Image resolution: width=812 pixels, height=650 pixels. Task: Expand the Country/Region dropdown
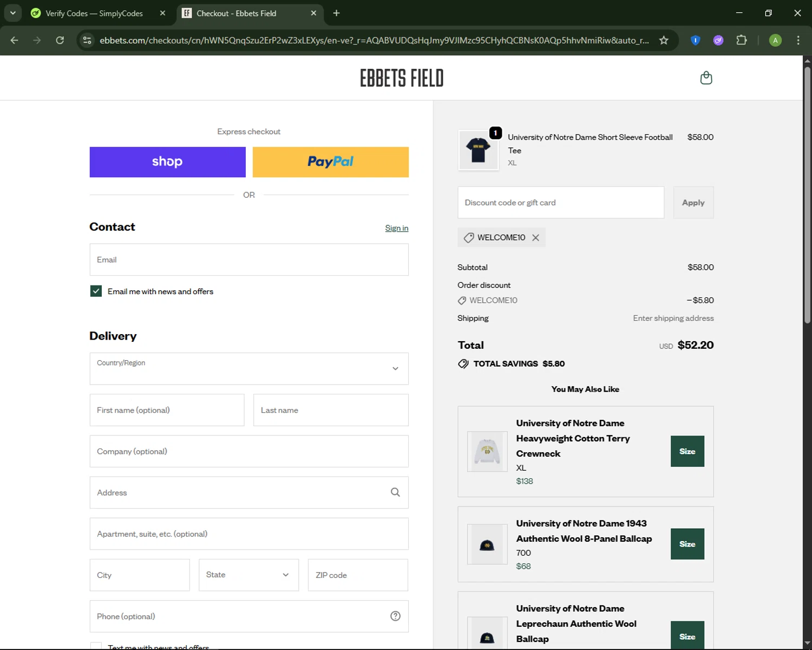249,369
